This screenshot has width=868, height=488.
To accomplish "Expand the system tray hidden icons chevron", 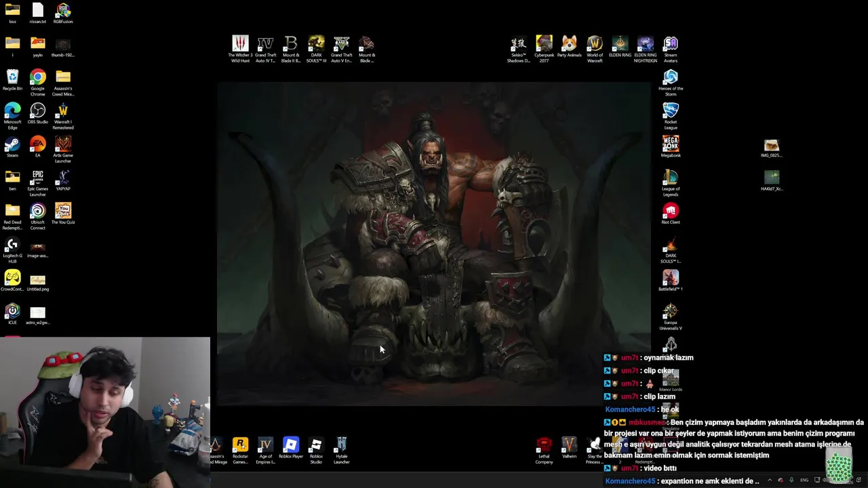I will tap(769, 480).
